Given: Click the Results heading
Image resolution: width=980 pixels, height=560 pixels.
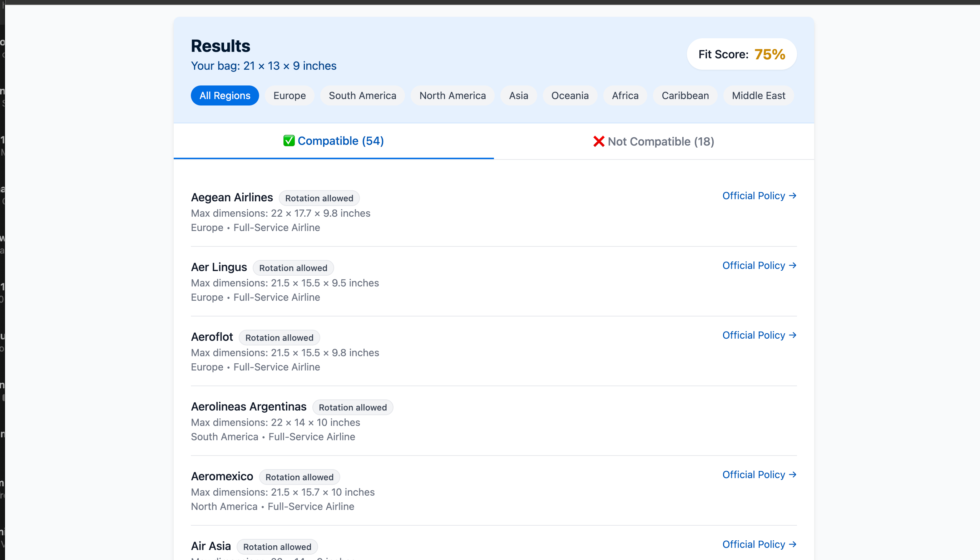Looking at the screenshot, I should tap(221, 46).
